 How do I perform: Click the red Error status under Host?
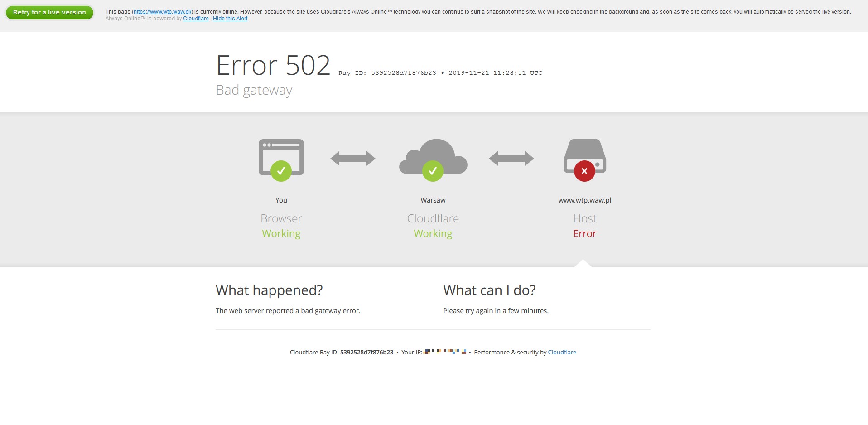pos(585,233)
